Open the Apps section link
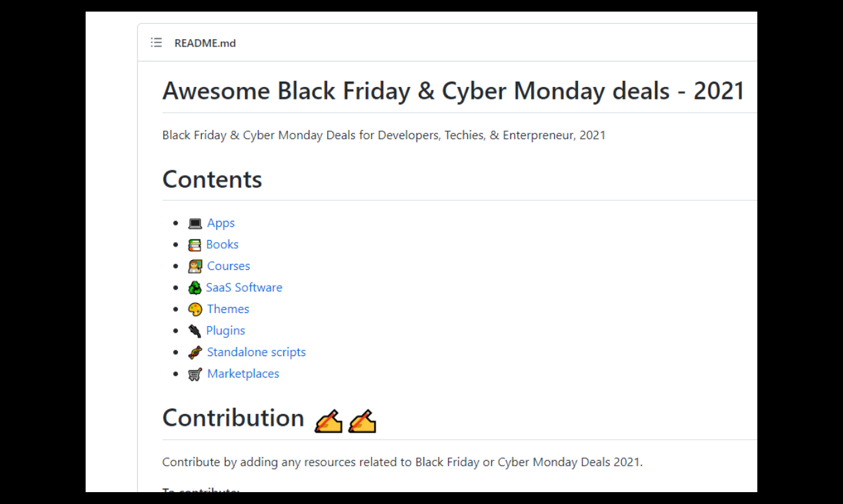 221,223
